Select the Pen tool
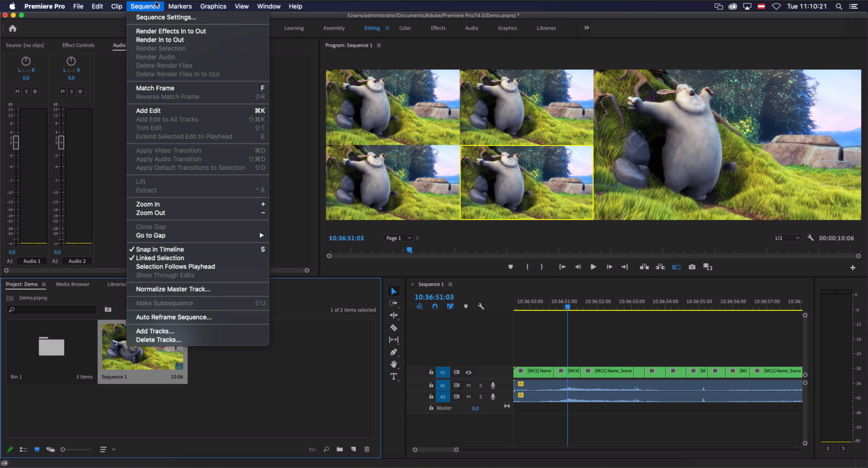This screenshot has width=868, height=468. [x=394, y=352]
